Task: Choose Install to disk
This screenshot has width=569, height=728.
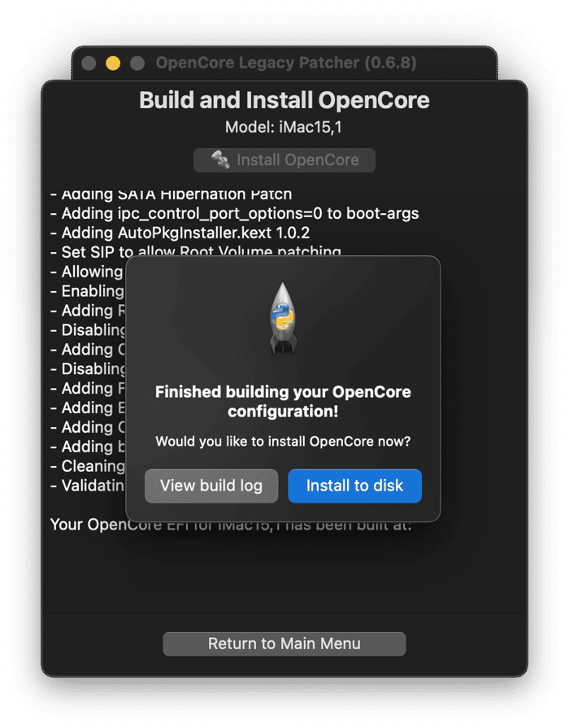Action: click(x=354, y=486)
